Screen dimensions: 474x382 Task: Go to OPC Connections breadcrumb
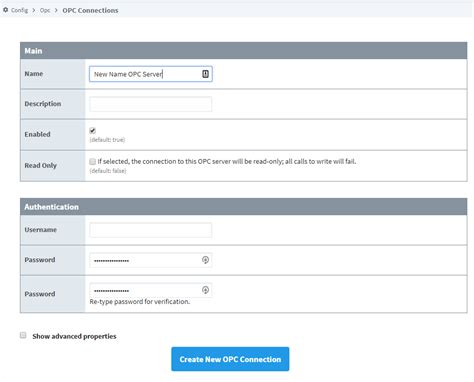[90, 10]
